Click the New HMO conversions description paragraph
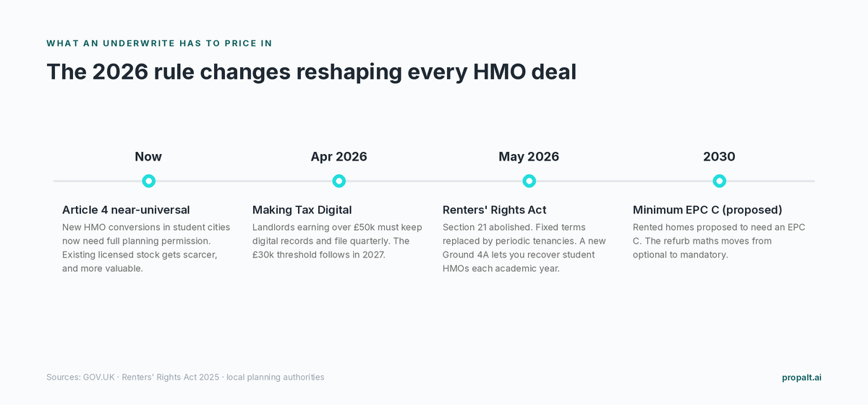 [x=146, y=248]
